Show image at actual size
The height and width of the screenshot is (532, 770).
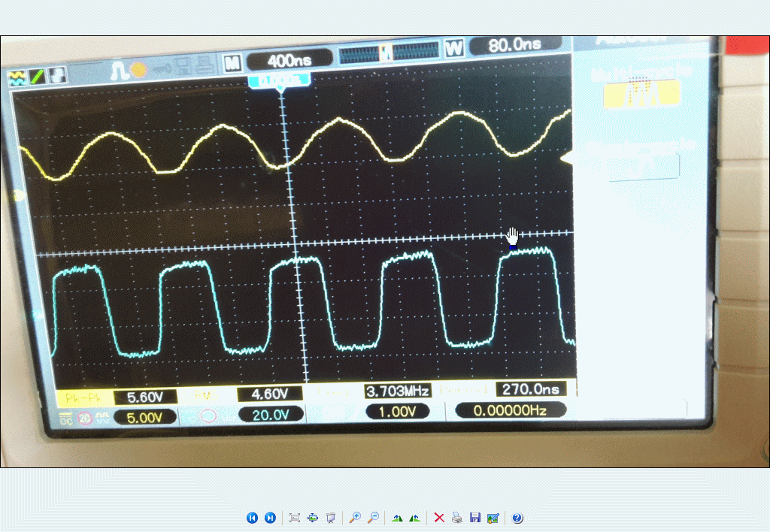313,518
